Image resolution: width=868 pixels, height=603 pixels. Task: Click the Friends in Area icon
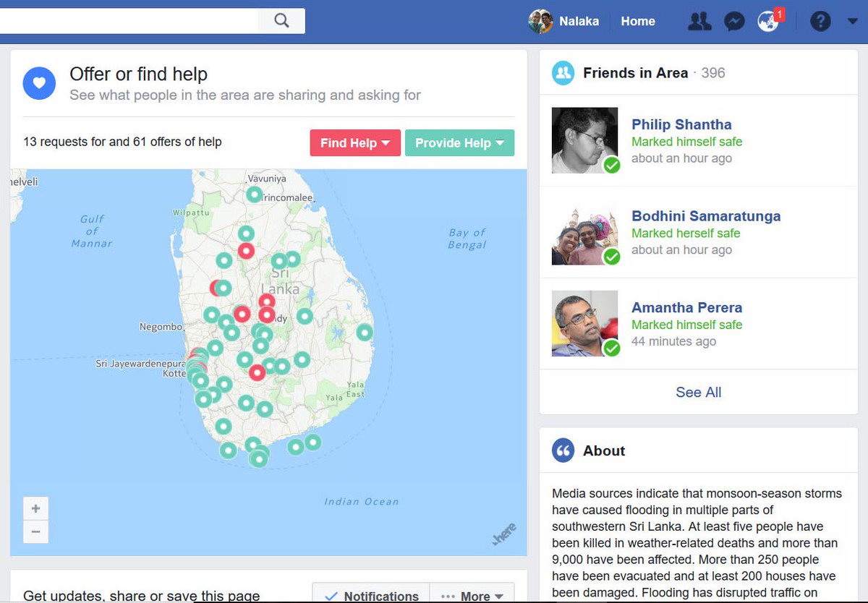[563, 73]
